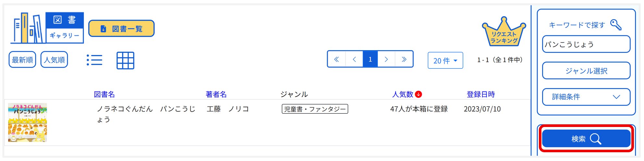Go to the next results page
644x161 pixels.
[x=386, y=59]
